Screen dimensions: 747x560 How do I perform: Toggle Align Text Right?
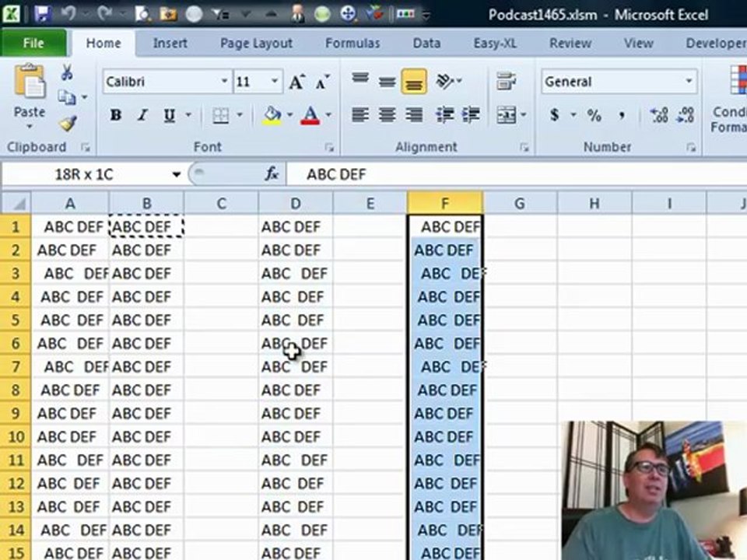(x=414, y=115)
